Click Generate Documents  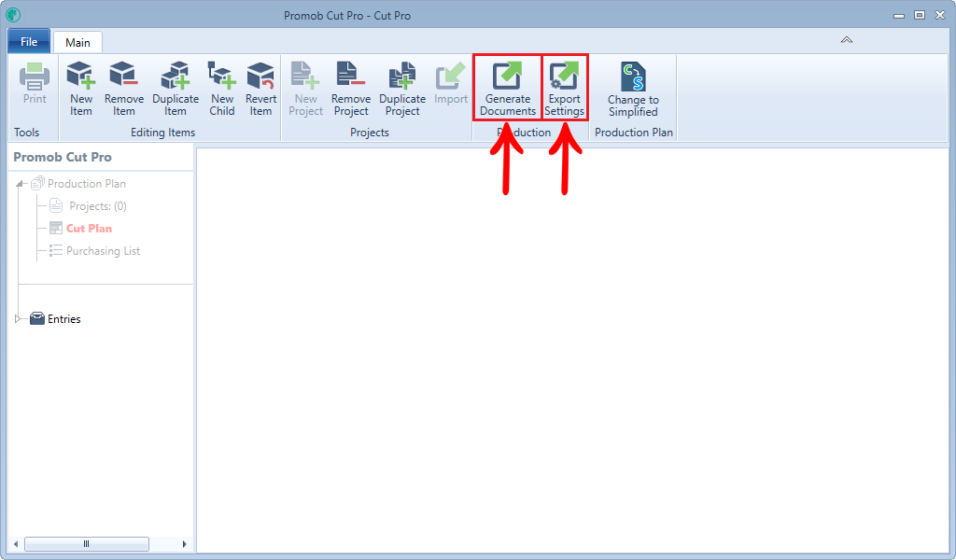[507, 89]
